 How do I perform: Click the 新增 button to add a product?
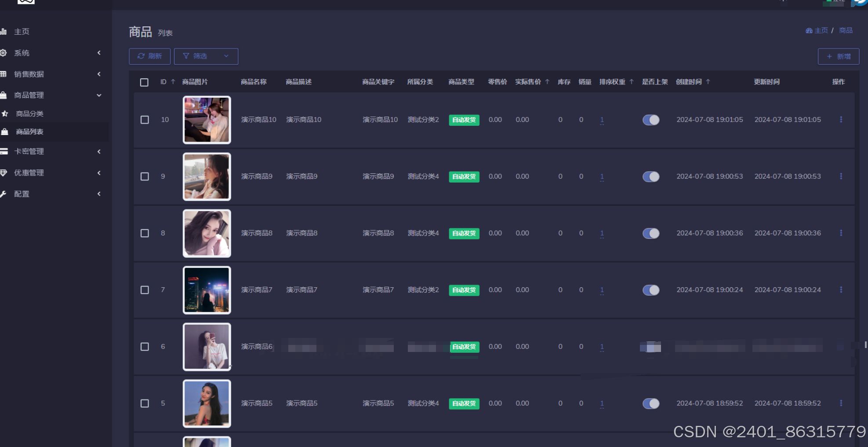click(838, 56)
